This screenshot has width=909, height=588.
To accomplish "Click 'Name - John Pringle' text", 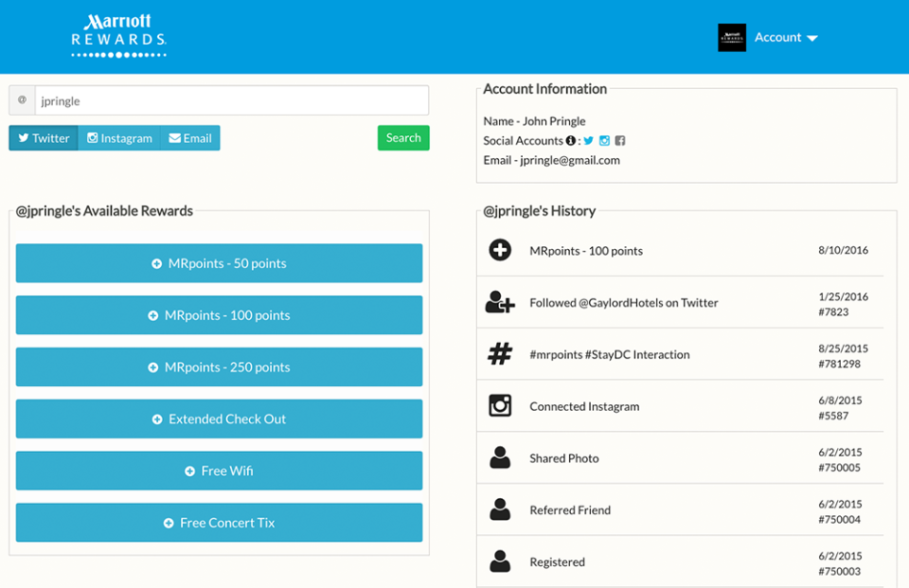I will [534, 121].
